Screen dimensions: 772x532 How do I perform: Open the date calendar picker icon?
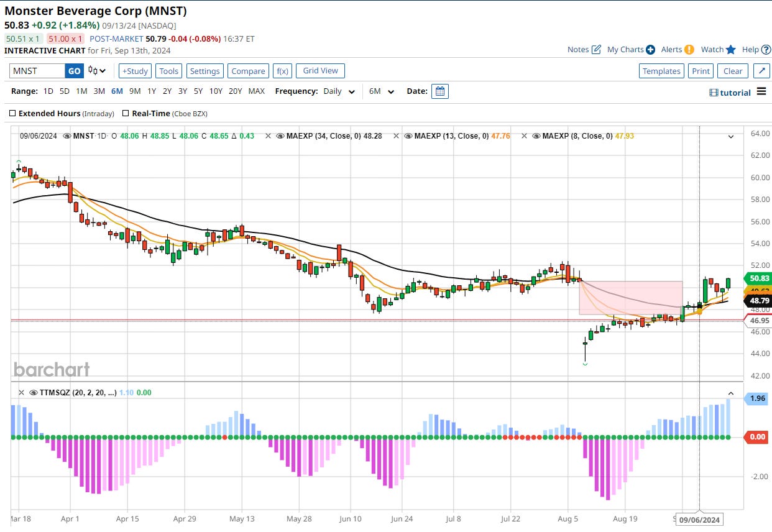tap(440, 91)
